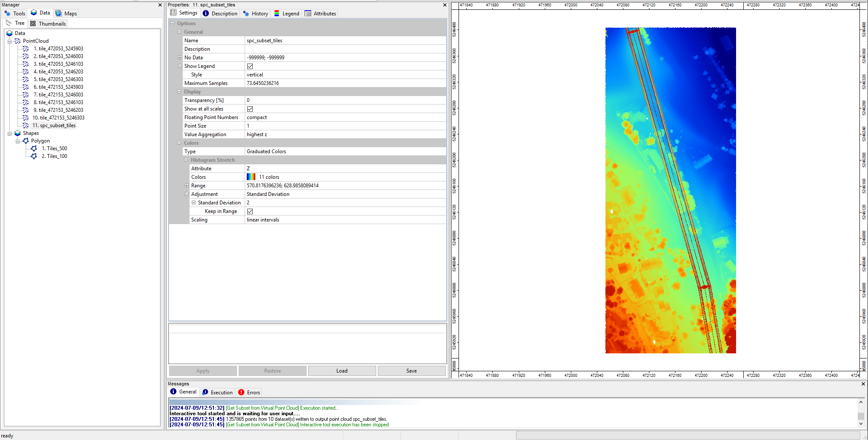Collapse the Shapes tree node

[x=9, y=133]
